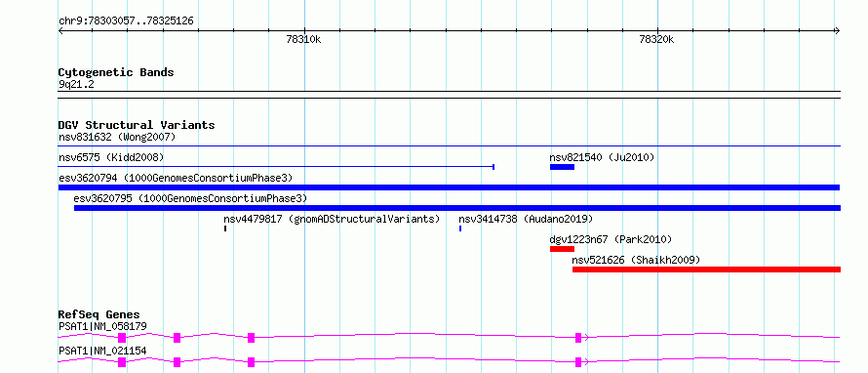Open the nsv831632 (Wong2007) variant label
This screenshot has height=373, width=868.
point(117,137)
